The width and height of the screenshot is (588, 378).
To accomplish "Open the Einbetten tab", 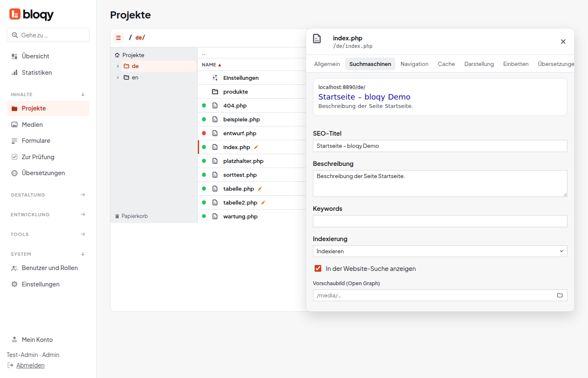I will click(516, 64).
